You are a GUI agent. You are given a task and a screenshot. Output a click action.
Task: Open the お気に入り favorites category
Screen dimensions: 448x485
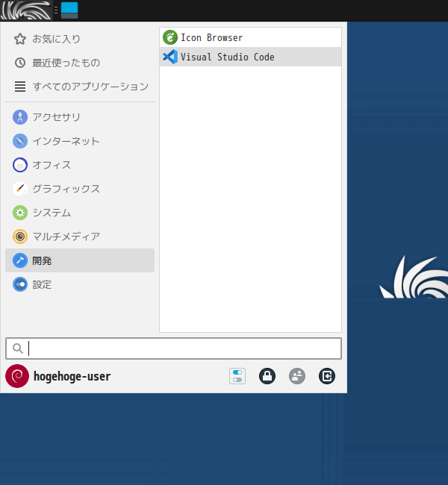tap(80, 39)
